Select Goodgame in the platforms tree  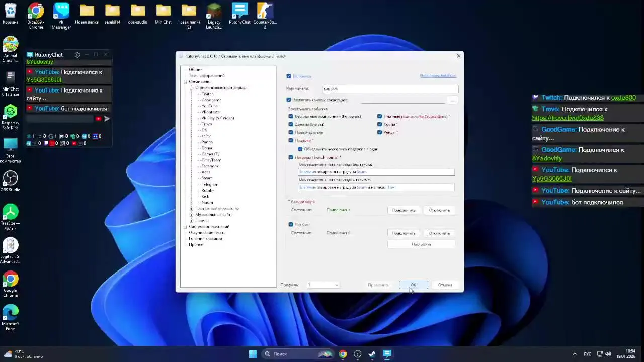[x=211, y=100]
